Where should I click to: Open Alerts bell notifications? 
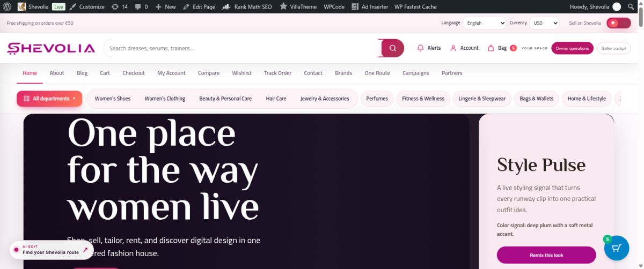429,48
